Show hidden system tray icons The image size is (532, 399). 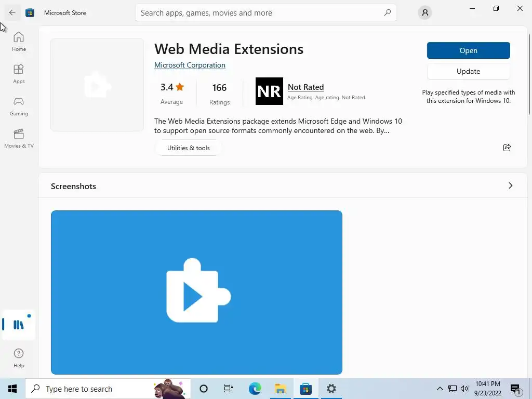(440, 389)
